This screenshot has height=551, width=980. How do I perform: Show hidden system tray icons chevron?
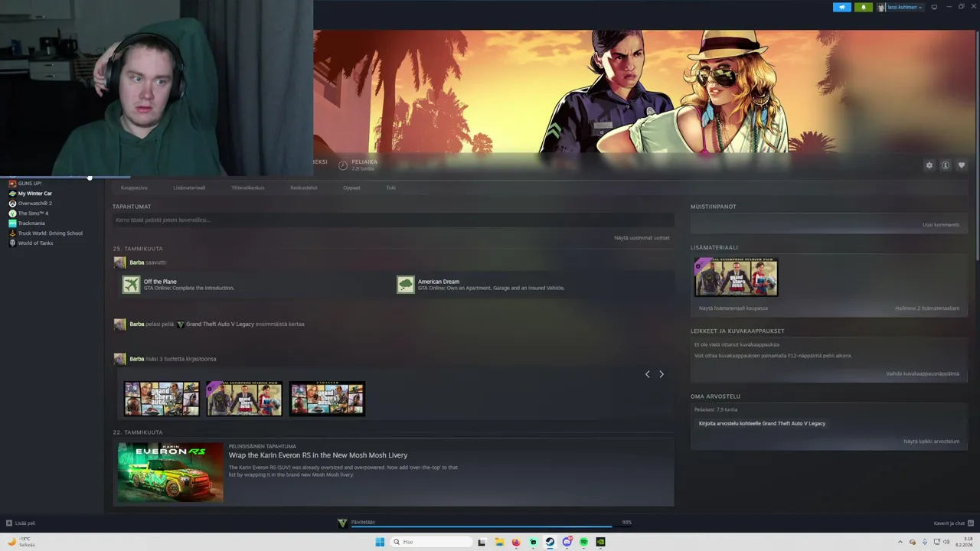[x=900, y=542]
